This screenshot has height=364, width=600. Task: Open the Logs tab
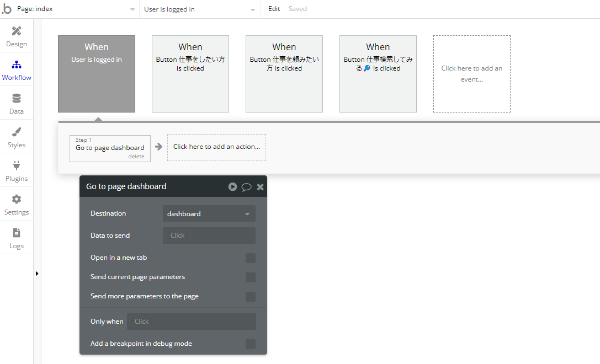tap(17, 239)
